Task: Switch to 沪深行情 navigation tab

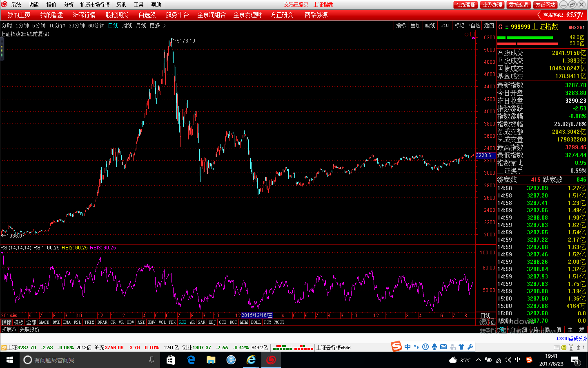Action: [85, 15]
